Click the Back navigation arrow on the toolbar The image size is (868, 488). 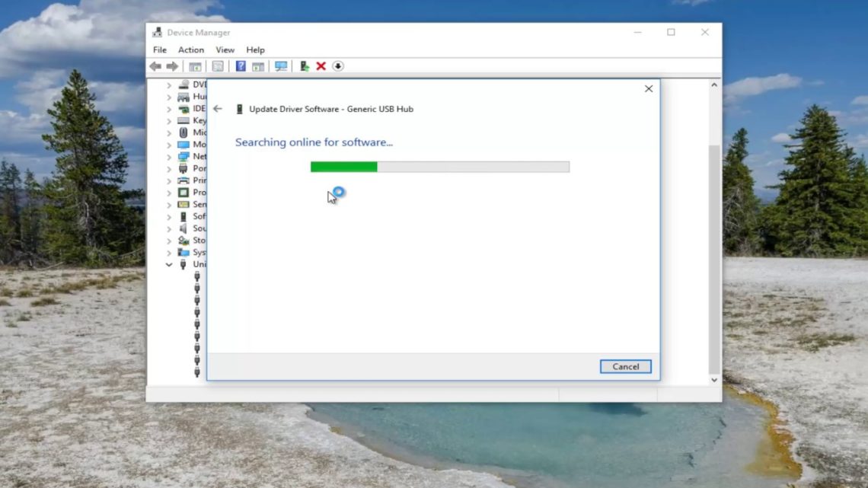(155, 66)
